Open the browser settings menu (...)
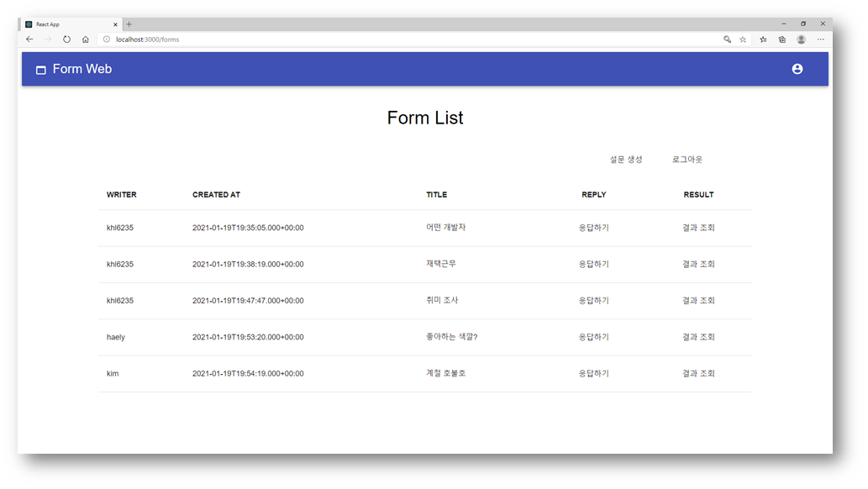This screenshot has width=868, height=489. coord(821,39)
